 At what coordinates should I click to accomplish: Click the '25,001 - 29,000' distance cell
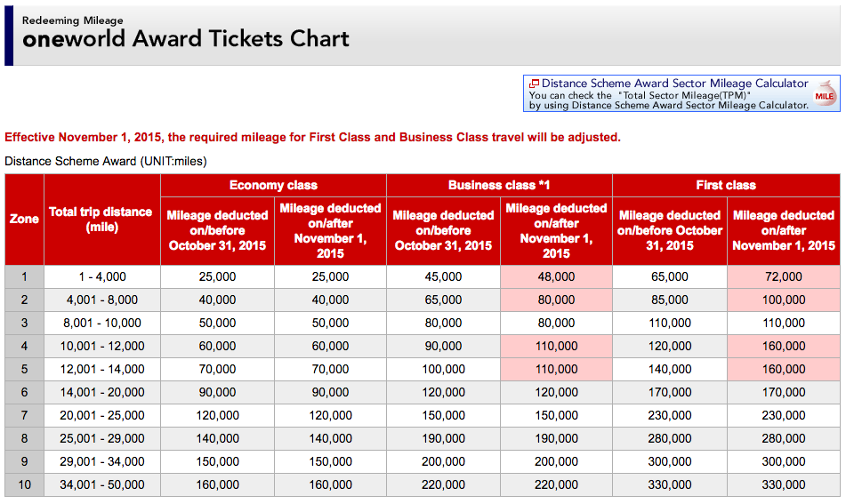point(102,439)
